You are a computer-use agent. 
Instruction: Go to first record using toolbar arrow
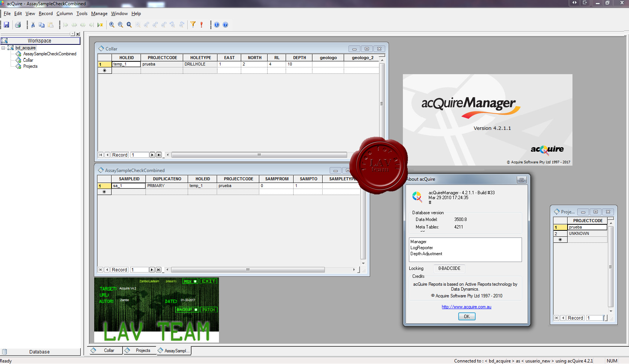(x=66, y=25)
